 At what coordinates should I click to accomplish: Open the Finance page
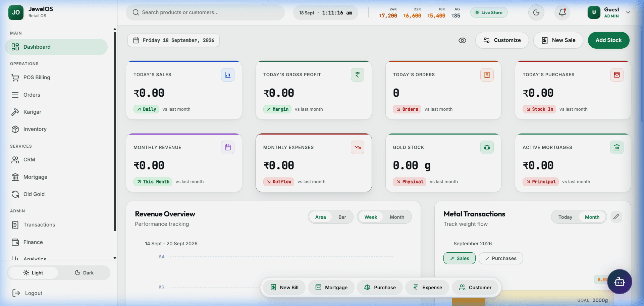pyautogui.click(x=56, y=242)
